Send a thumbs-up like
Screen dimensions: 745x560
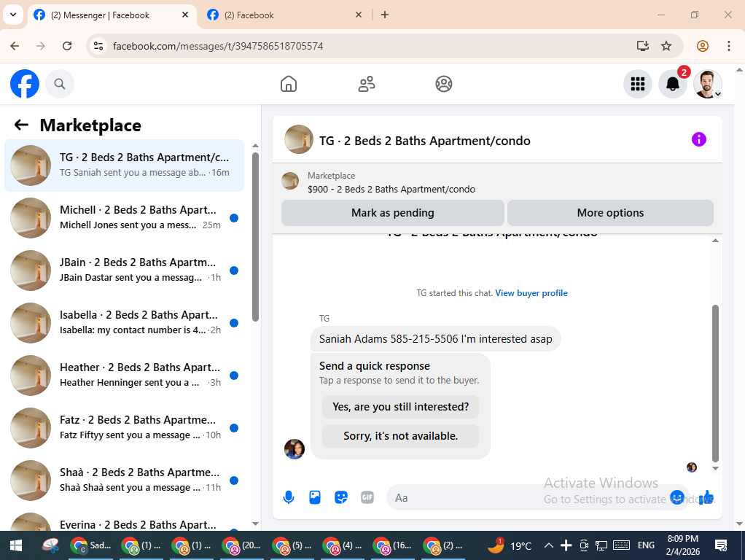706,497
